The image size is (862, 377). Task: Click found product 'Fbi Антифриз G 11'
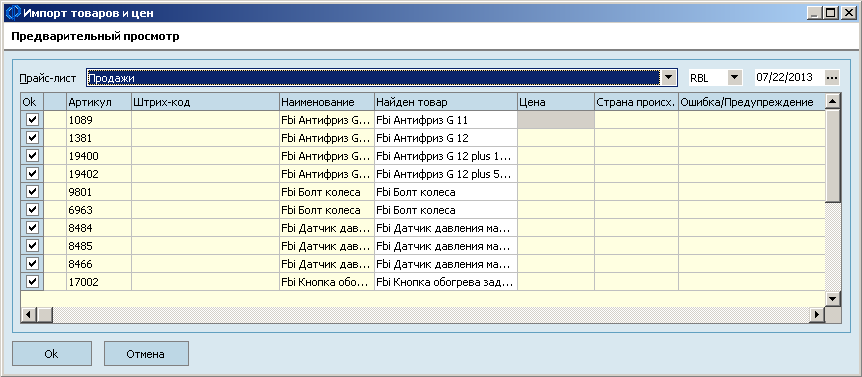tap(446, 120)
